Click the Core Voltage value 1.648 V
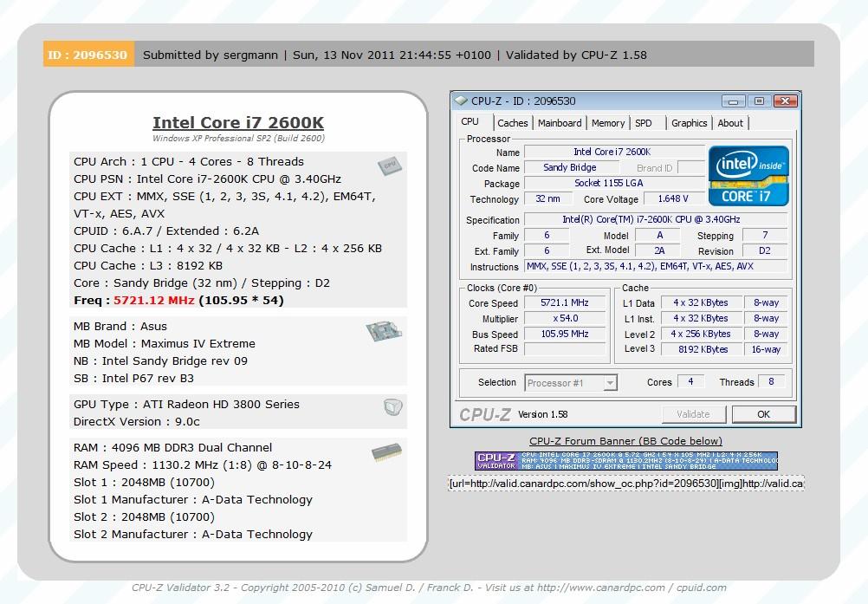This screenshot has height=604, width=868. click(x=673, y=198)
